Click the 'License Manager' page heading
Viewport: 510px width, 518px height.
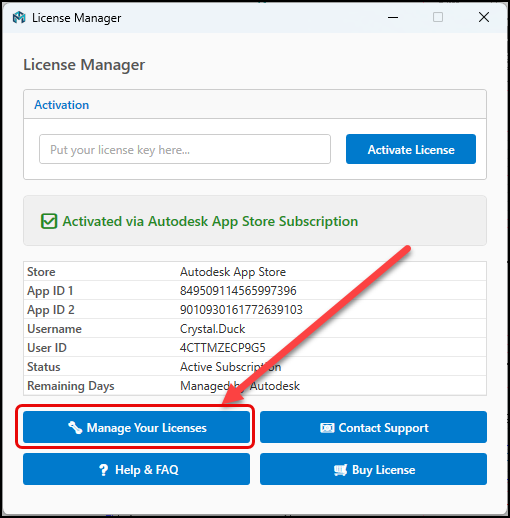tap(84, 65)
